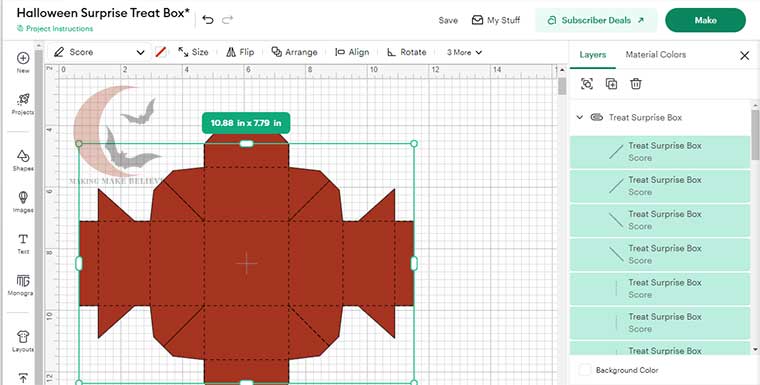This screenshot has height=385, width=760.
Task: Open the Layouts t-shirt icon
Action: tap(23, 337)
